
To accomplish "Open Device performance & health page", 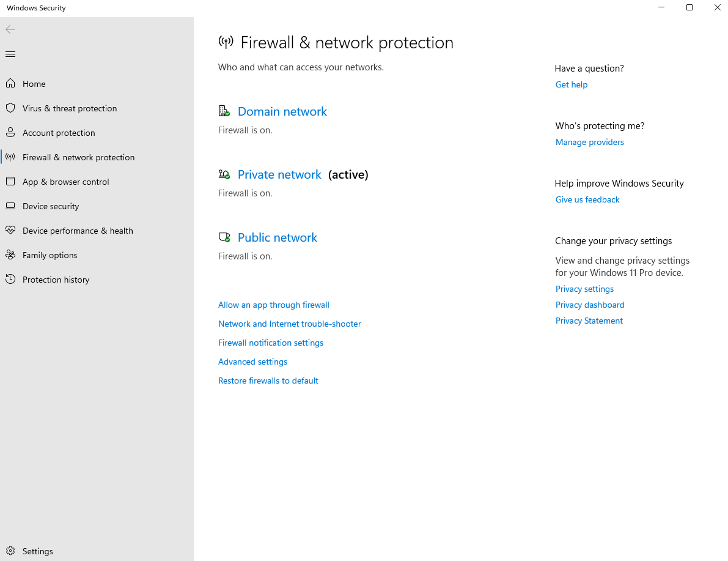I will click(78, 231).
